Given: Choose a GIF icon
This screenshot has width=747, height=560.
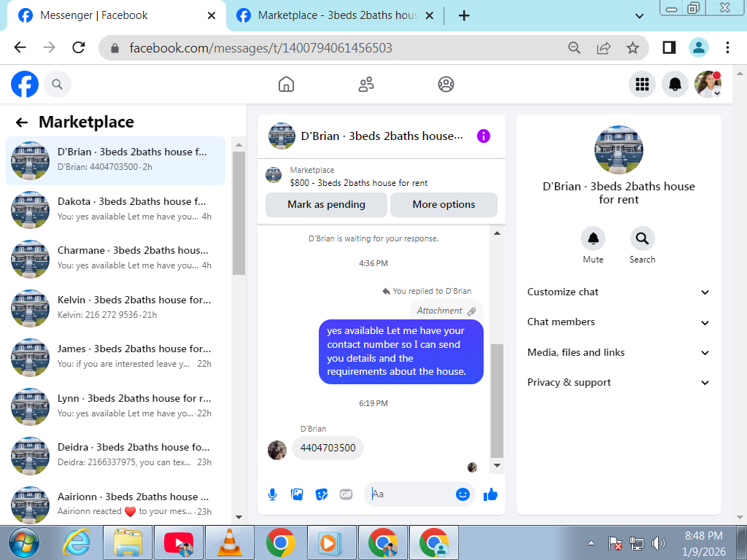Looking at the screenshot, I should point(347,494).
